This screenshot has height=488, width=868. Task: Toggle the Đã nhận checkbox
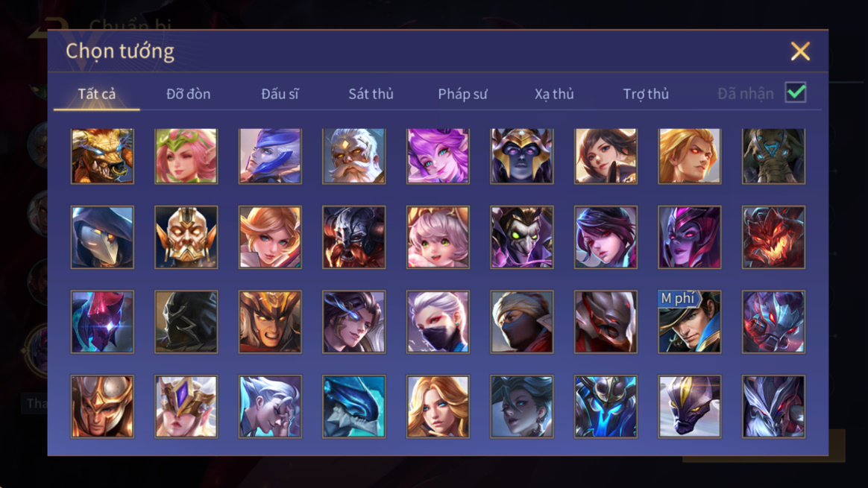pos(796,92)
